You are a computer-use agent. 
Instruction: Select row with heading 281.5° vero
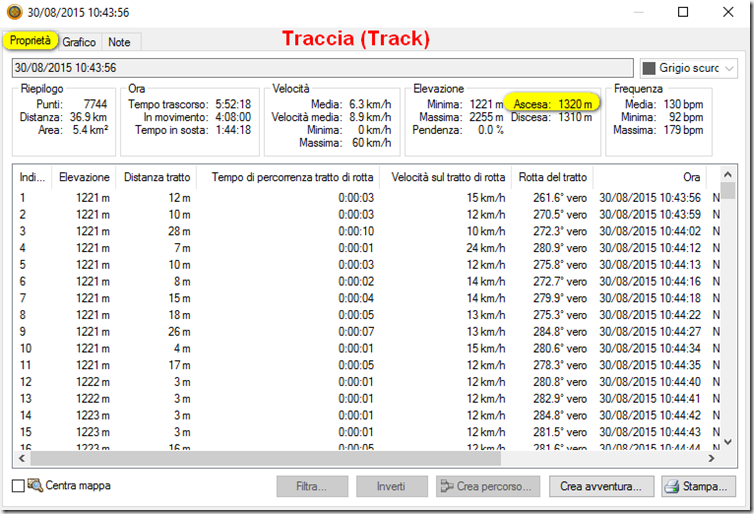(x=367, y=432)
